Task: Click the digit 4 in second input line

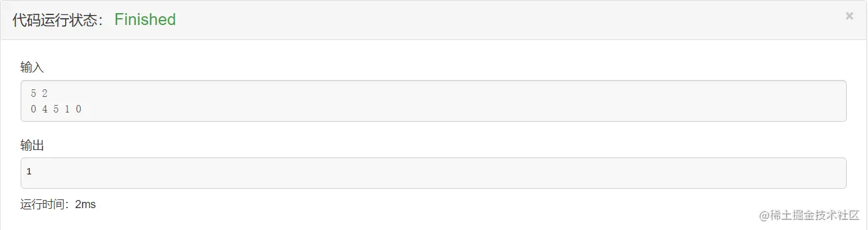Action: [44, 109]
